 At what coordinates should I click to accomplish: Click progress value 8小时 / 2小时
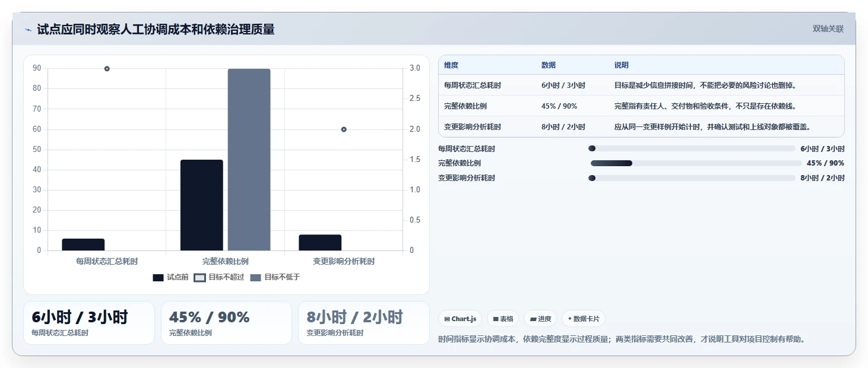[822, 178]
